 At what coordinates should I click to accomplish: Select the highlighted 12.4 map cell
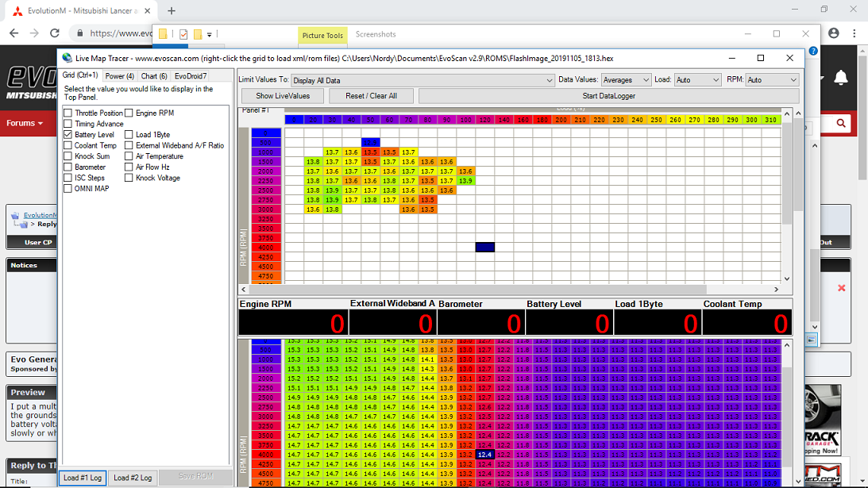tap(485, 454)
